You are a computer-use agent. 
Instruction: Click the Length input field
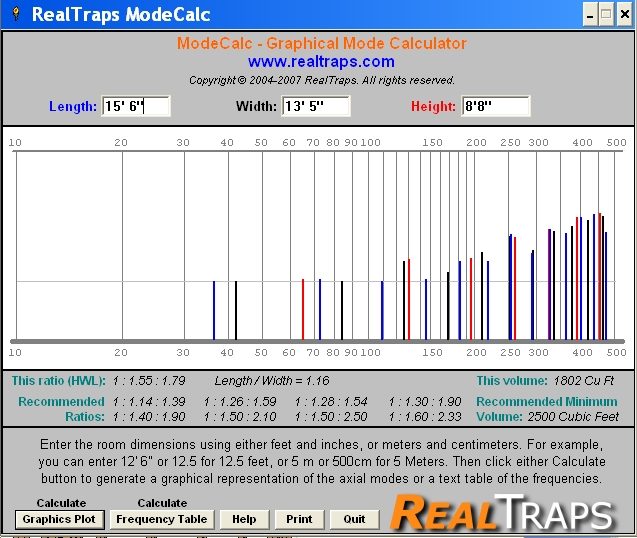coord(136,106)
